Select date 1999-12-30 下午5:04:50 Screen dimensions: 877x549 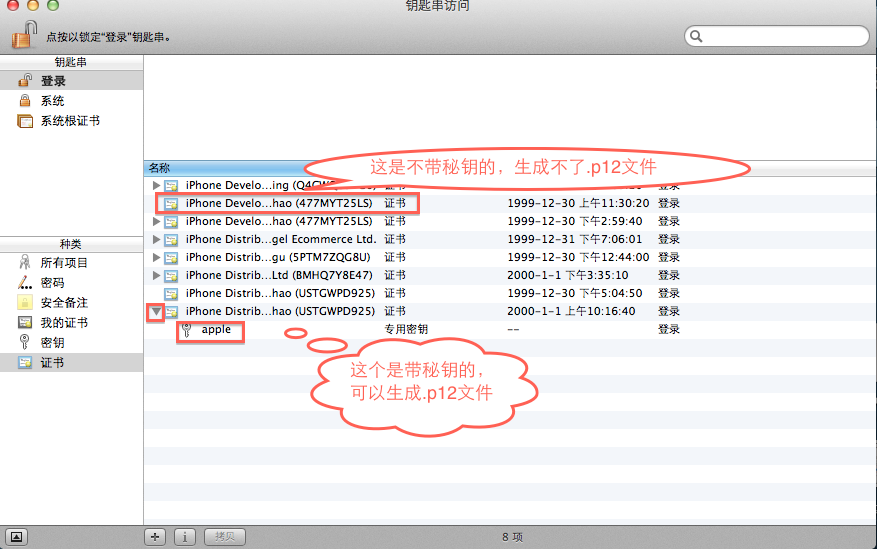click(574, 293)
